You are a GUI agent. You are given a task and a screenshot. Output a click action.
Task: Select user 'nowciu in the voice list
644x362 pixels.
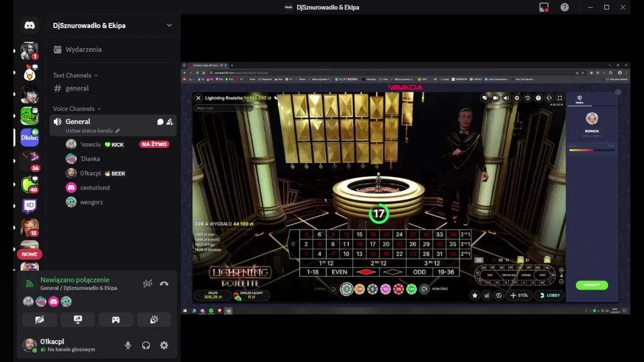pyautogui.click(x=91, y=144)
